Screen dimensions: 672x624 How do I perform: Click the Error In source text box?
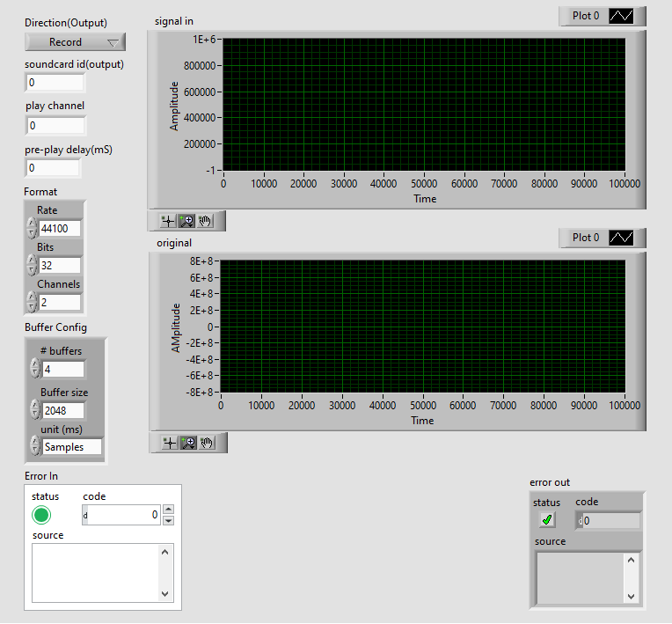point(95,572)
